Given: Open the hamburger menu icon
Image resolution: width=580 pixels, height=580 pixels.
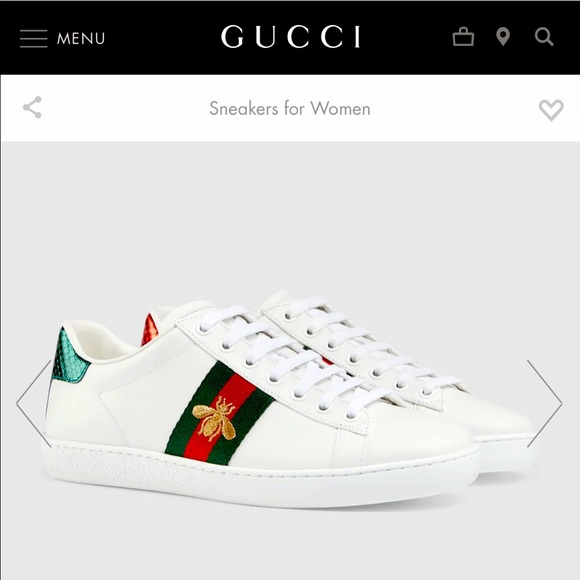Looking at the screenshot, I should (34, 38).
